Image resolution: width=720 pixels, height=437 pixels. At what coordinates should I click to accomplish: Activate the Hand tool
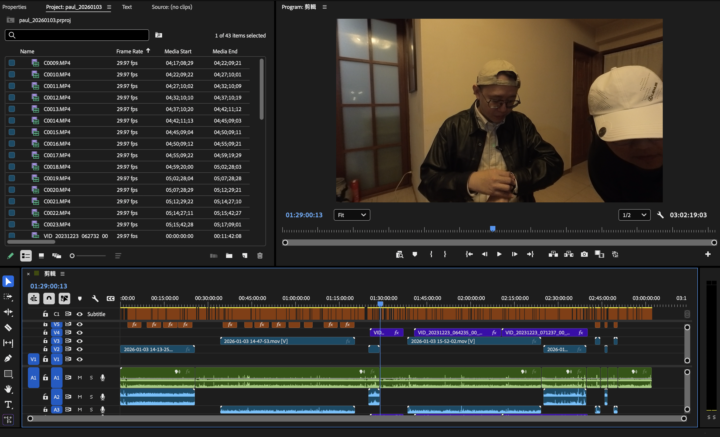click(8, 388)
